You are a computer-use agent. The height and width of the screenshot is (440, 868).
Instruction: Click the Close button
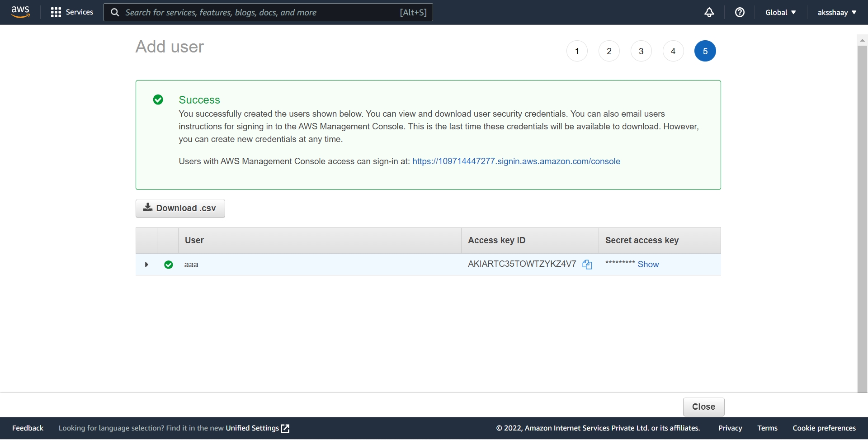pos(703,407)
